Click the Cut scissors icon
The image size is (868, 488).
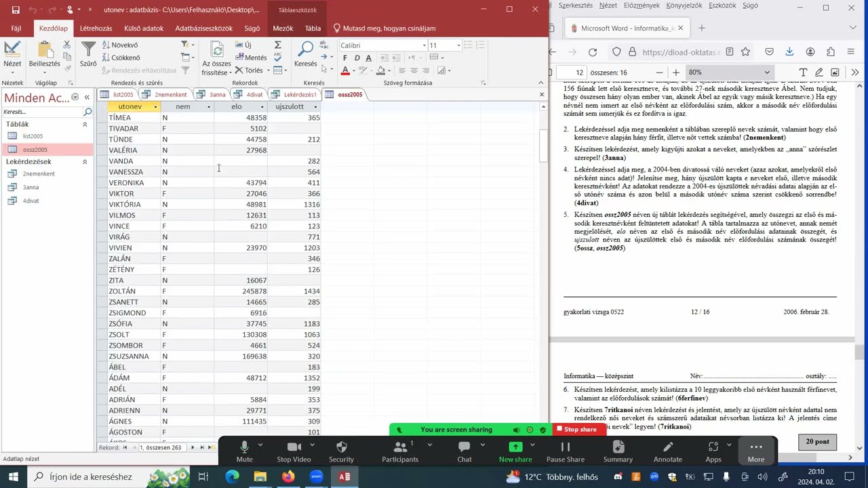(x=66, y=45)
